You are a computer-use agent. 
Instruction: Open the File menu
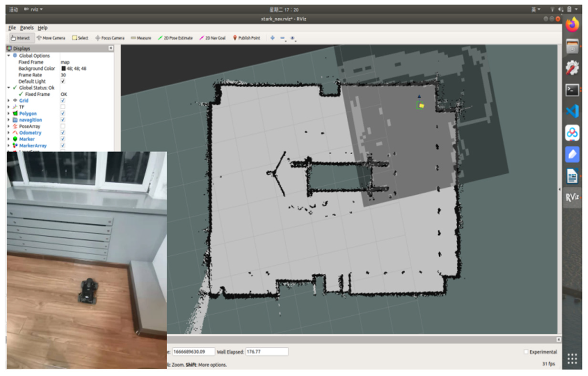click(x=12, y=28)
